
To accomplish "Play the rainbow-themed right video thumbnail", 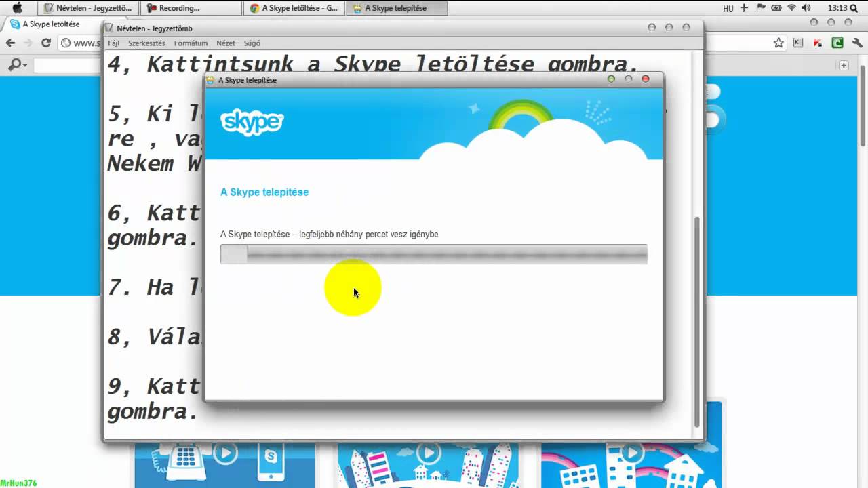I will tap(632, 451).
